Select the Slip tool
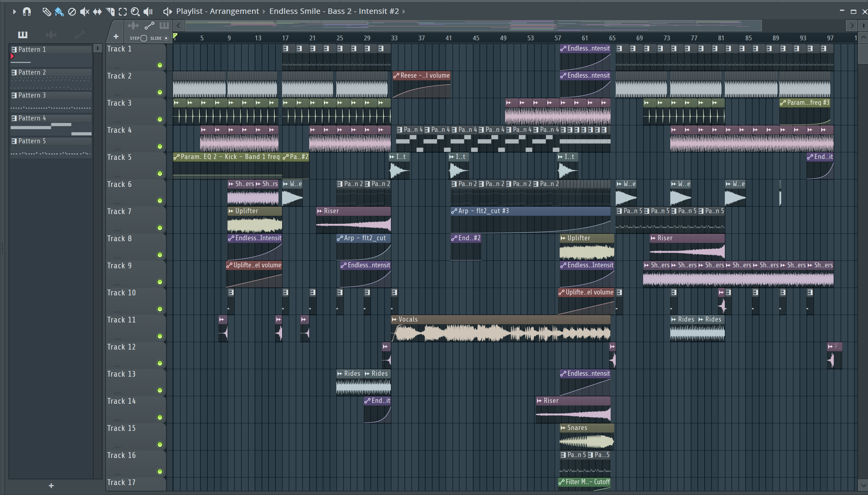 pyautogui.click(x=97, y=11)
